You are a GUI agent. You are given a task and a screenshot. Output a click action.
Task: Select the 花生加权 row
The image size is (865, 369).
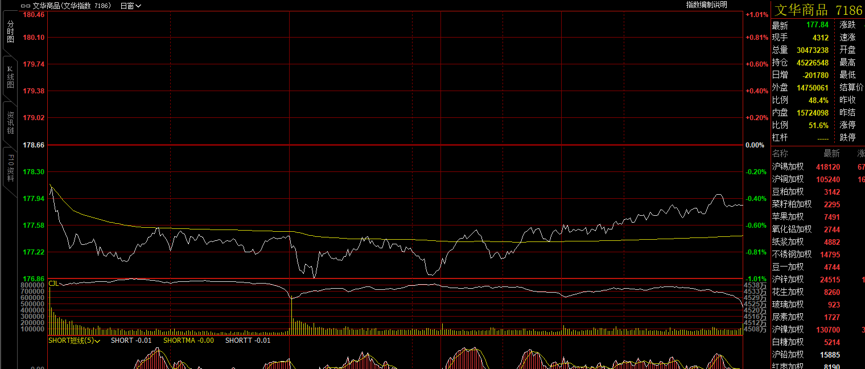(818, 292)
